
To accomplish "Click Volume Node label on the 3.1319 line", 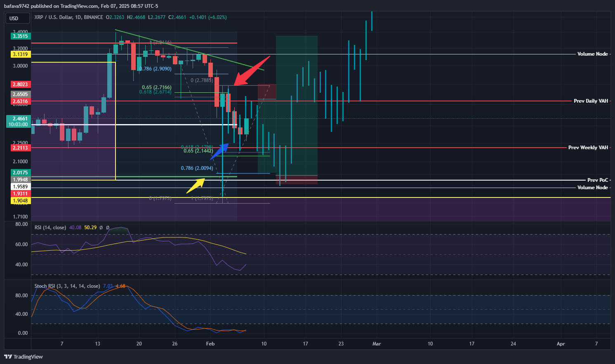I will pyautogui.click(x=592, y=54).
